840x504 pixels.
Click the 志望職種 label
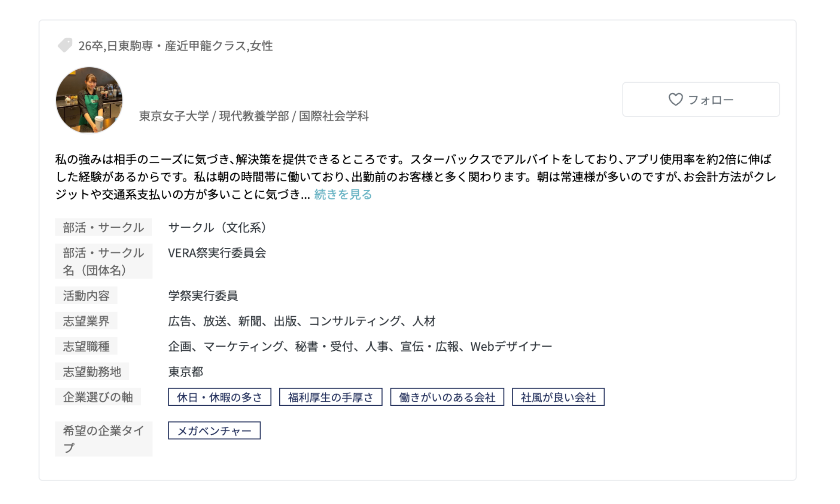pos(86,346)
